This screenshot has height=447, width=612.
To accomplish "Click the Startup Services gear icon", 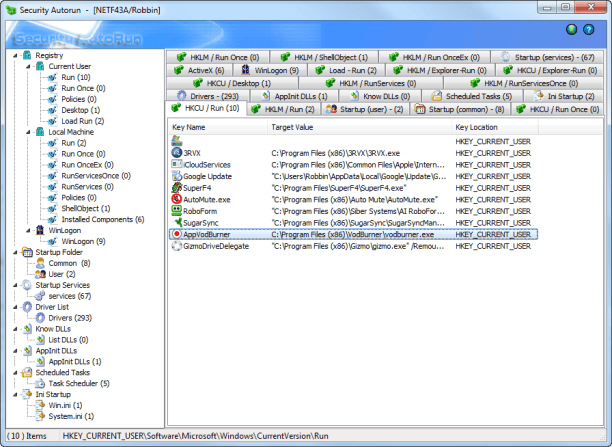I will tap(27, 285).
